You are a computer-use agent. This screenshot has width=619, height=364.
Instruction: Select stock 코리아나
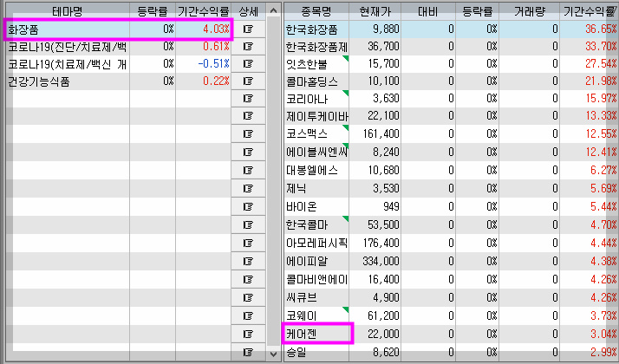click(x=307, y=99)
